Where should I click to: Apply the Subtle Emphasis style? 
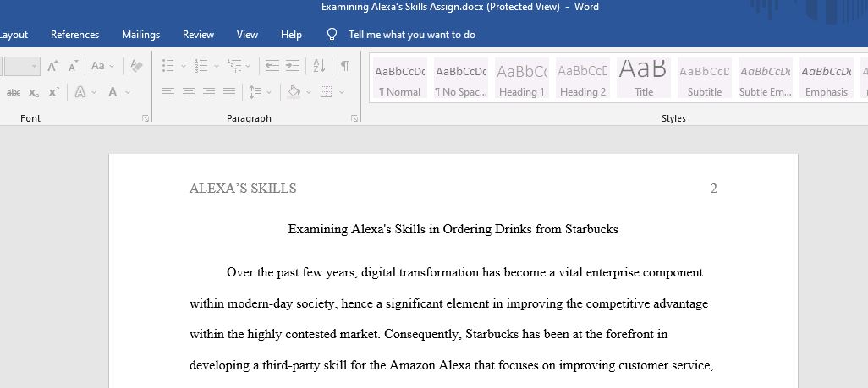click(766, 78)
